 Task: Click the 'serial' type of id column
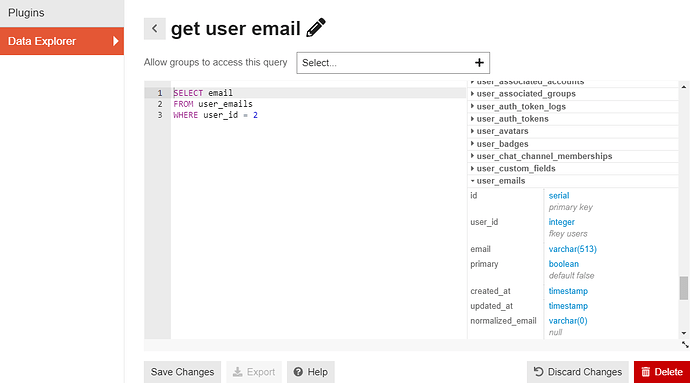pos(559,195)
